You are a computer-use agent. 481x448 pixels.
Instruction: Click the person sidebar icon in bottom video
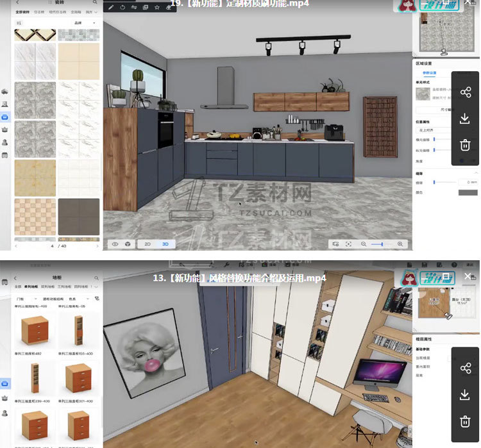coord(5,413)
